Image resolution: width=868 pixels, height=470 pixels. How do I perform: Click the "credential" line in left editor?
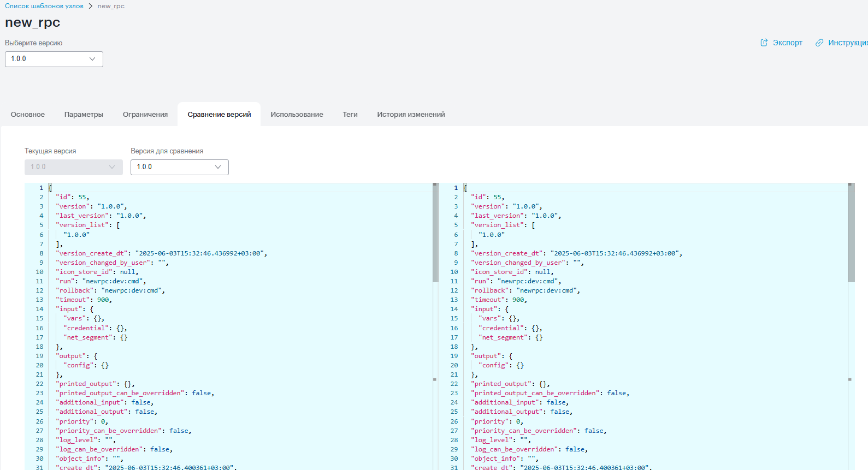click(x=95, y=328)
